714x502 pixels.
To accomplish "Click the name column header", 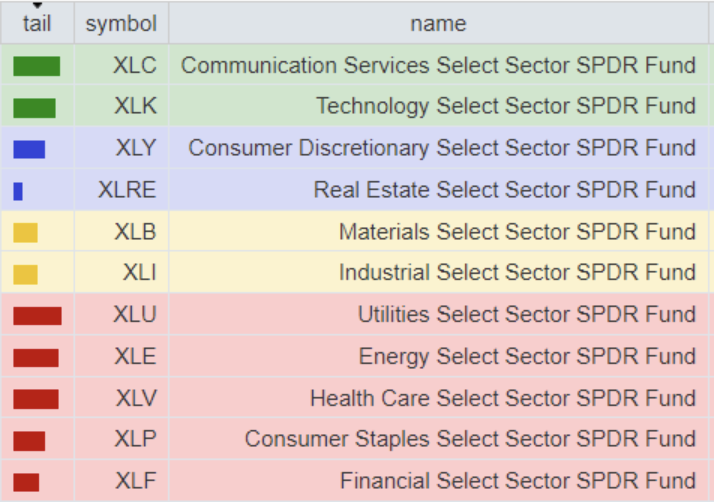I will (437, 22).
